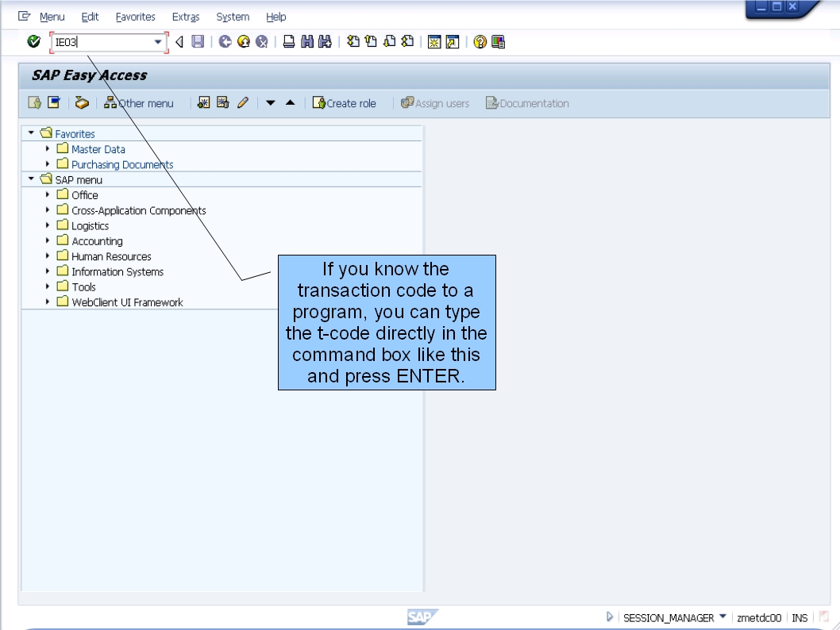The width and height of the screenshot is (840, 630).
Task: Select the WebClient UI Framework folder label
Action: [x=127, y=302]
